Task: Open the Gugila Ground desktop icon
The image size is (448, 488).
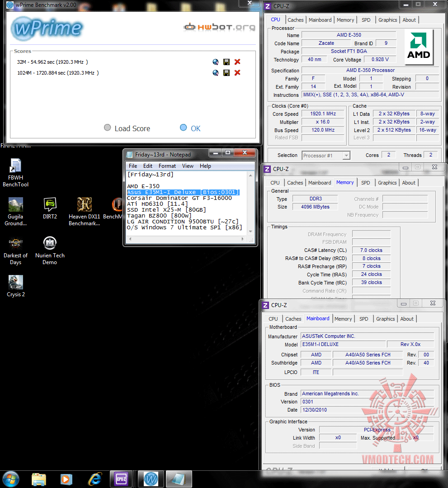Action: click(x=15, y=212)
